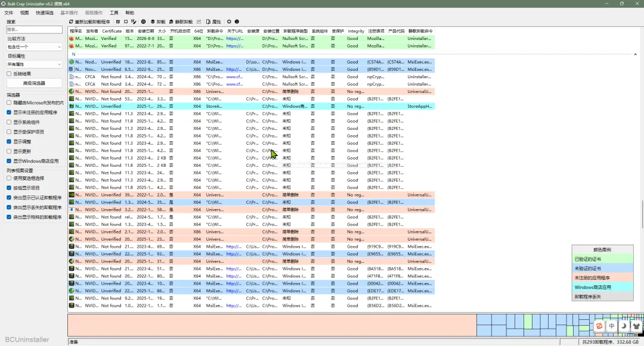Click the Firefox icon in the 2022-7-1 row

coord(72,46)
